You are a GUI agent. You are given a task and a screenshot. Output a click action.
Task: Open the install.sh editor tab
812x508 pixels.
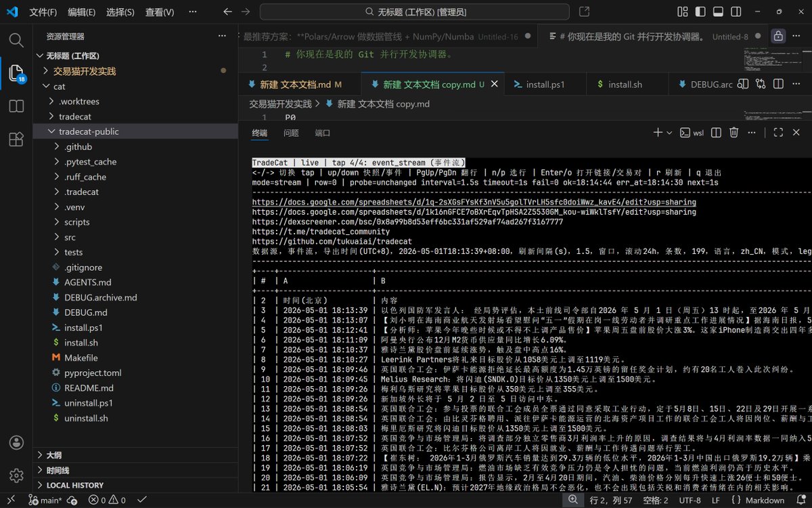(625, 85)
